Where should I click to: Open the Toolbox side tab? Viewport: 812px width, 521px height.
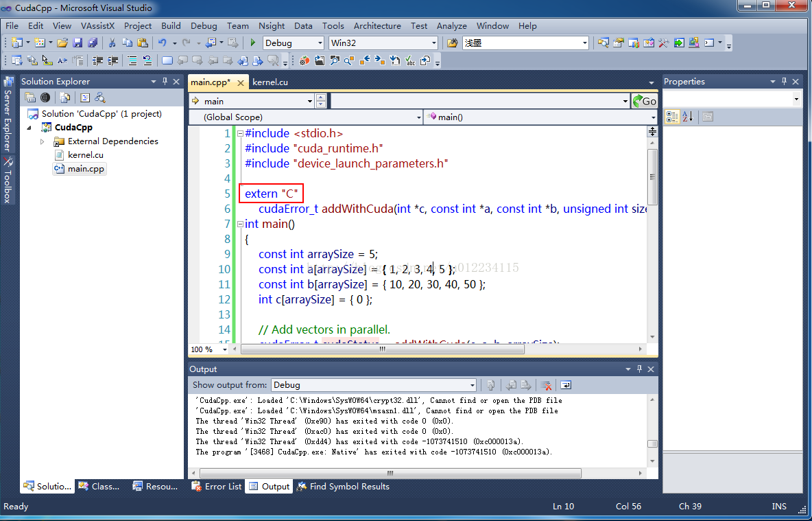pyautogui.click(x=8, y=179)
